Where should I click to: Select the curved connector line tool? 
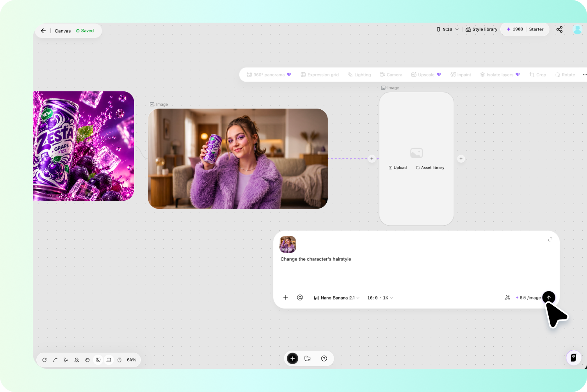tap(55, 360)
